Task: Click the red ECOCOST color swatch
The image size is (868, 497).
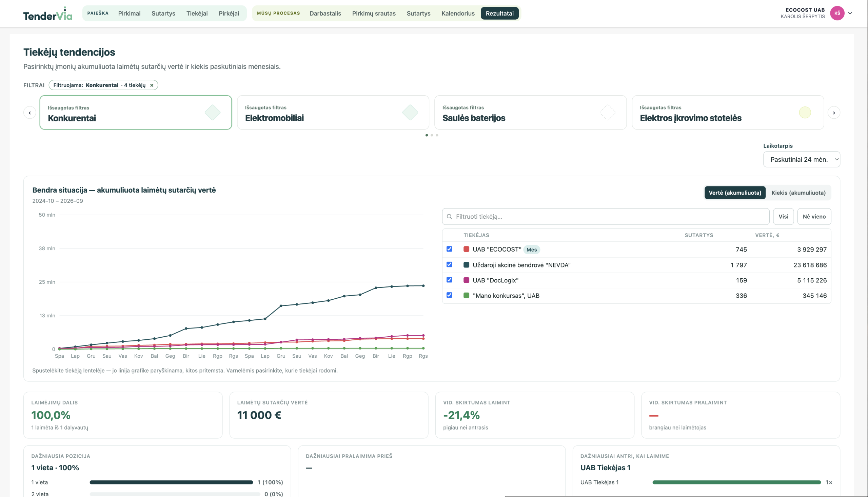Action: click(466, 249)
